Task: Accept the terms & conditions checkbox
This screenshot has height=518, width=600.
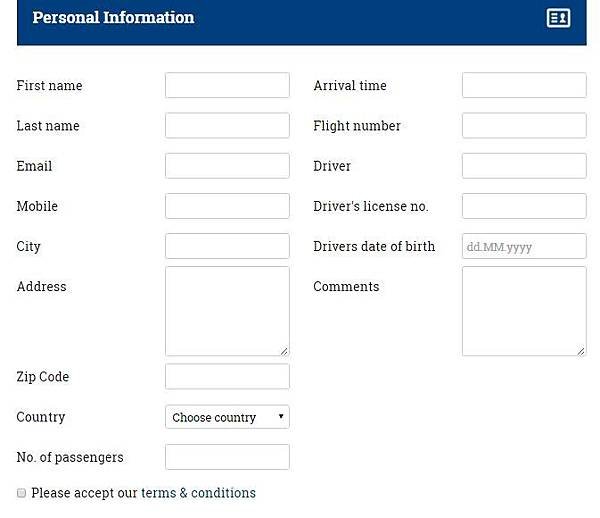Action: [x=21, y=493]
